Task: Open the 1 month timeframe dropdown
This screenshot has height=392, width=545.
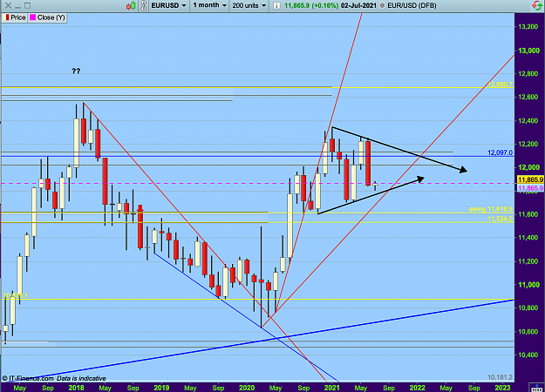Action: (x=209, y=5)
